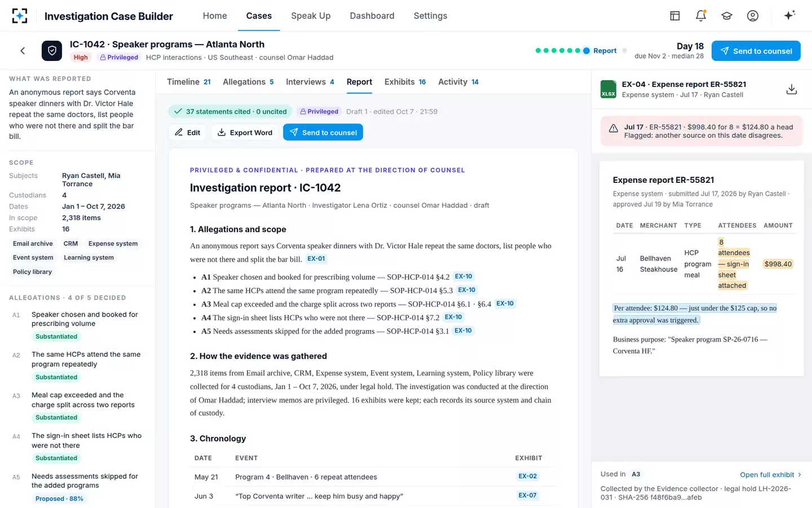Viewport: 812px width, 508px height.
Task: Open Settings in top navigation
Action: (x=430, y=16)
